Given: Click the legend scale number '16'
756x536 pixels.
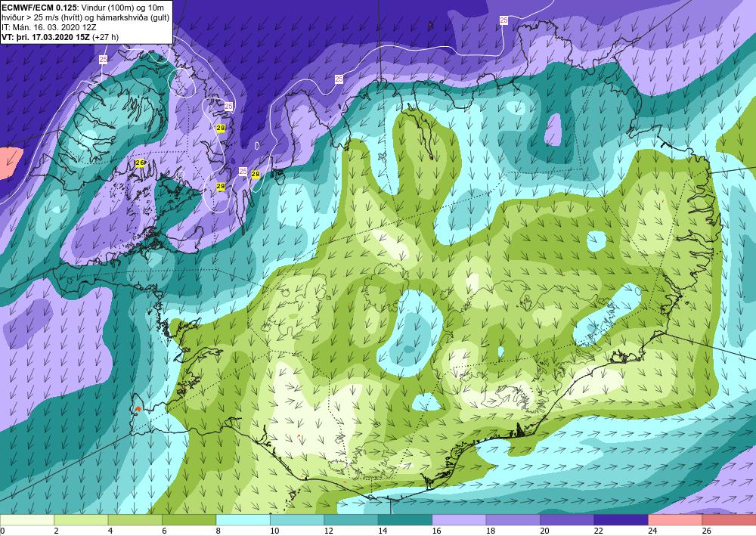Looking at the screenshot, I should click(436, 531).
